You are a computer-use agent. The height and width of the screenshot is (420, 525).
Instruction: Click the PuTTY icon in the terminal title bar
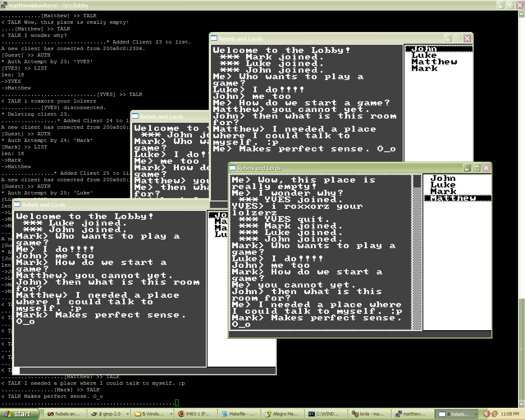pyautogui.click(x=4, y=5)
